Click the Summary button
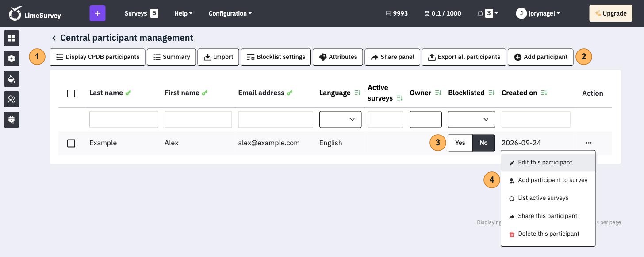644x257 pixels. 171,57
